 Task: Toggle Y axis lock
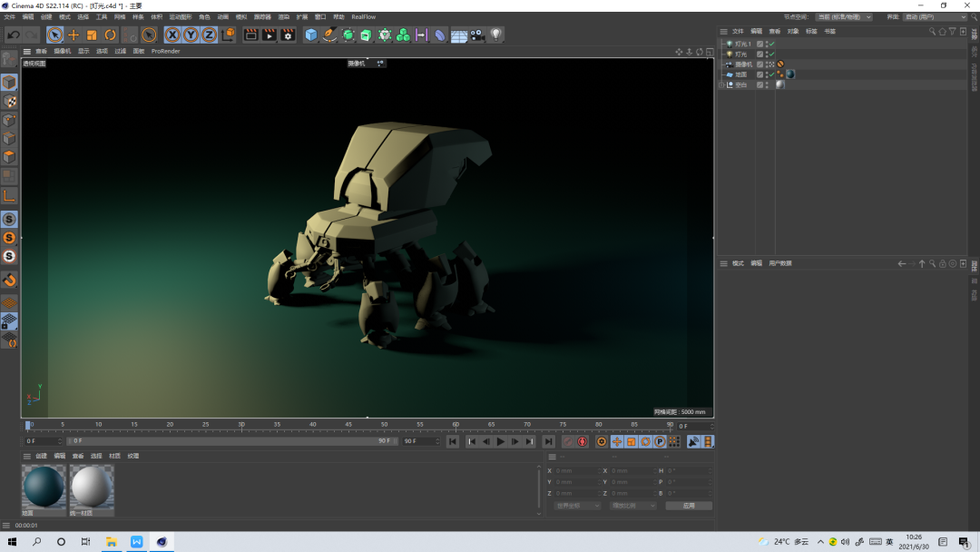pyautogui.click(x=191, y=35)
